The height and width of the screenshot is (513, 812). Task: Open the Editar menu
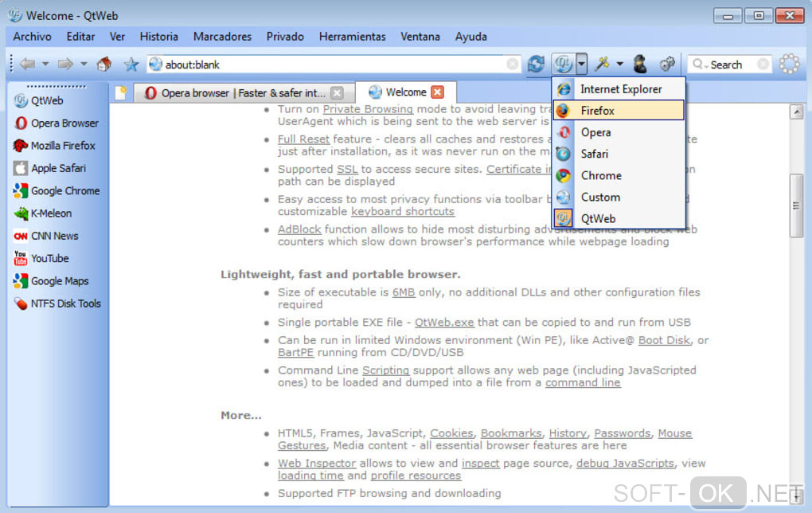pyautogui.click(x=80, y=37)
